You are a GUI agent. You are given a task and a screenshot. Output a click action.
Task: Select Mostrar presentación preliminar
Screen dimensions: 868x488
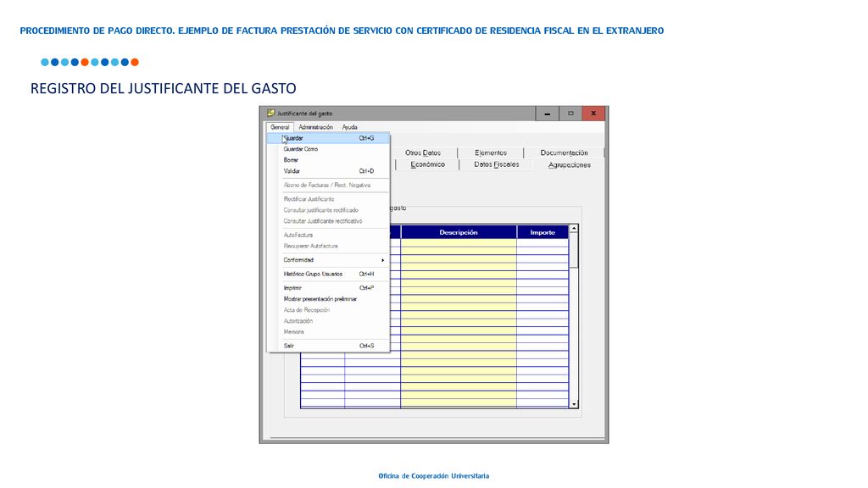pos(328,299)
